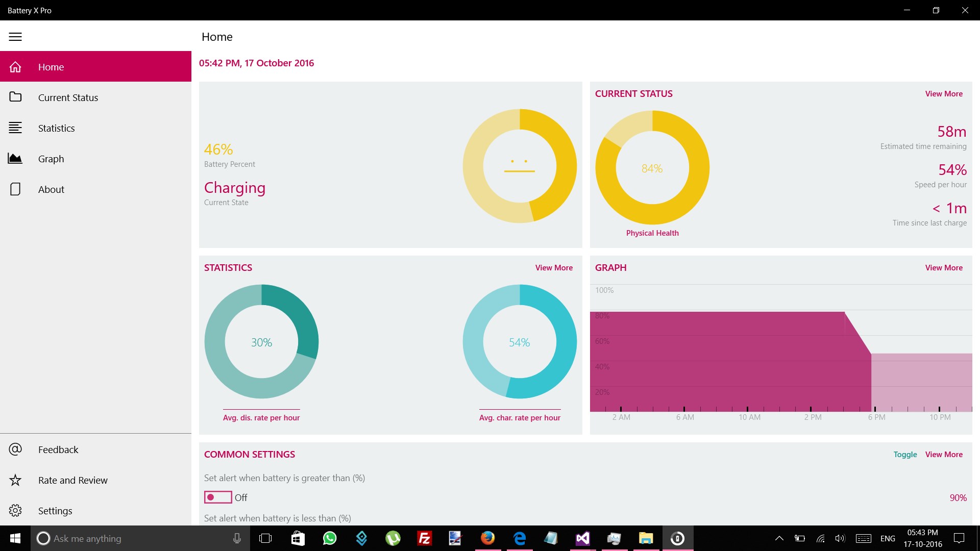Viewport: 980px width, 551px height.
Task: Enable the battery greater-than alert switch
Action: (x=218, y=497)
